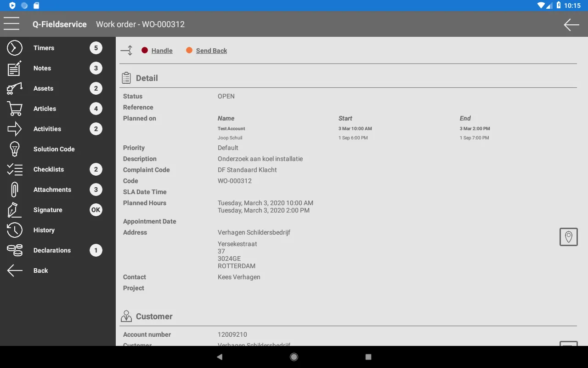
Task: Tap the Signature OK badge
Action: click(96, 210)
